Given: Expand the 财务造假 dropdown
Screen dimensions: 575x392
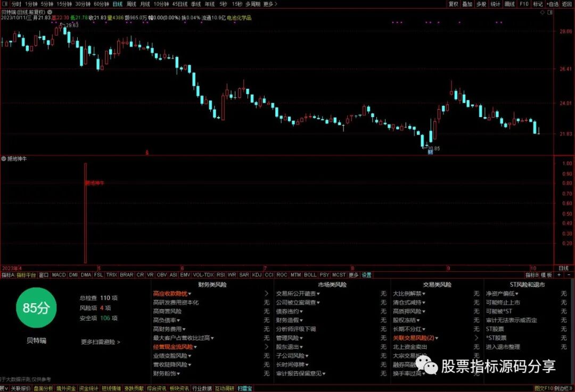Looking at the screenshot, I should (x=289, y=320).
